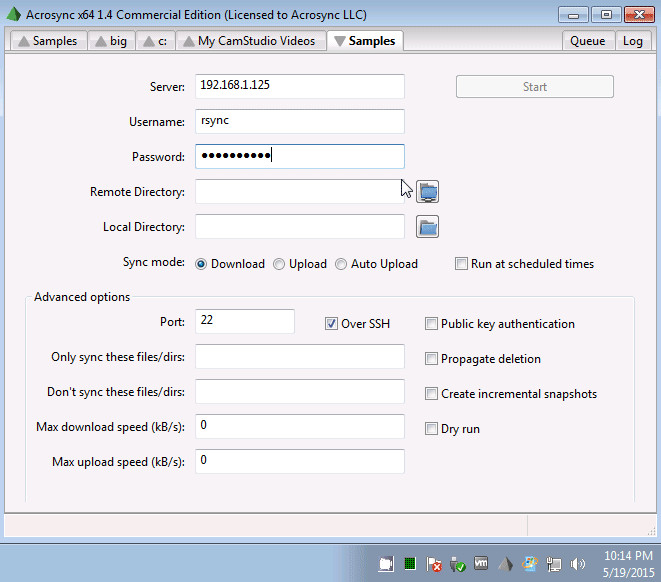Image resolution: width=661 pixels, height=582 pixels.
Task: Focus the Remote Directory field
Action: click(x=300, y=191)
